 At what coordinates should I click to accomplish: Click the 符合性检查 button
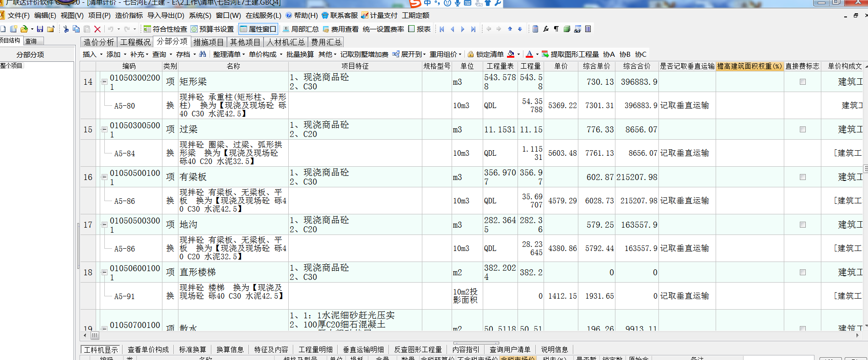tap(165, 29)
